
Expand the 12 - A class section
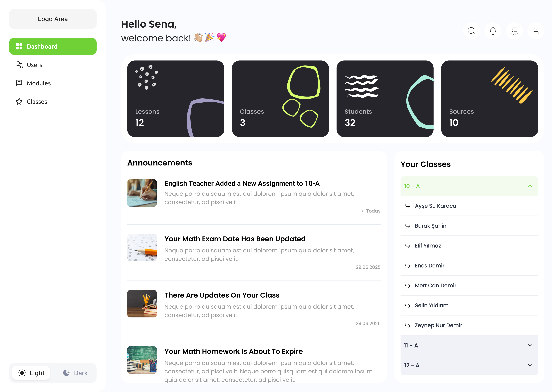click(x=469, y=365)
